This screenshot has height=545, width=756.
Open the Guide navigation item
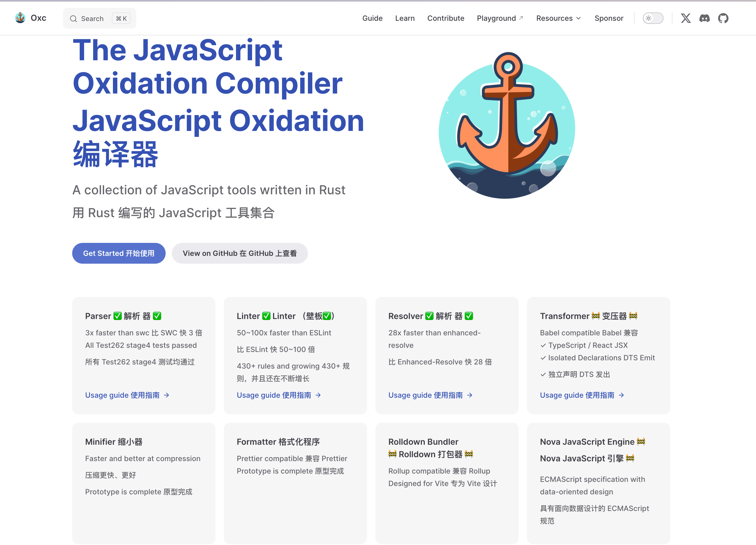tap(372, 18)
